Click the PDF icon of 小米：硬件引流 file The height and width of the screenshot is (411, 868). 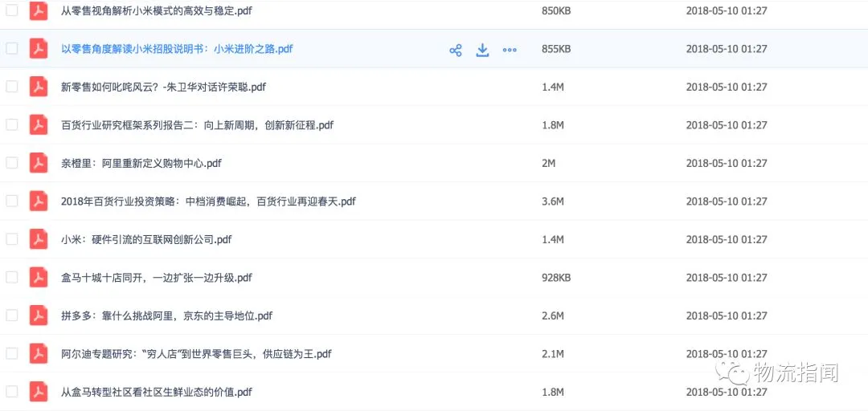tap(39, 239)
